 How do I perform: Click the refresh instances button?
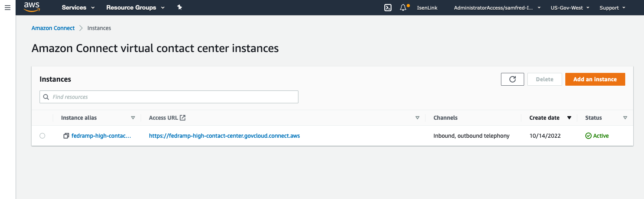click(513, 79)
